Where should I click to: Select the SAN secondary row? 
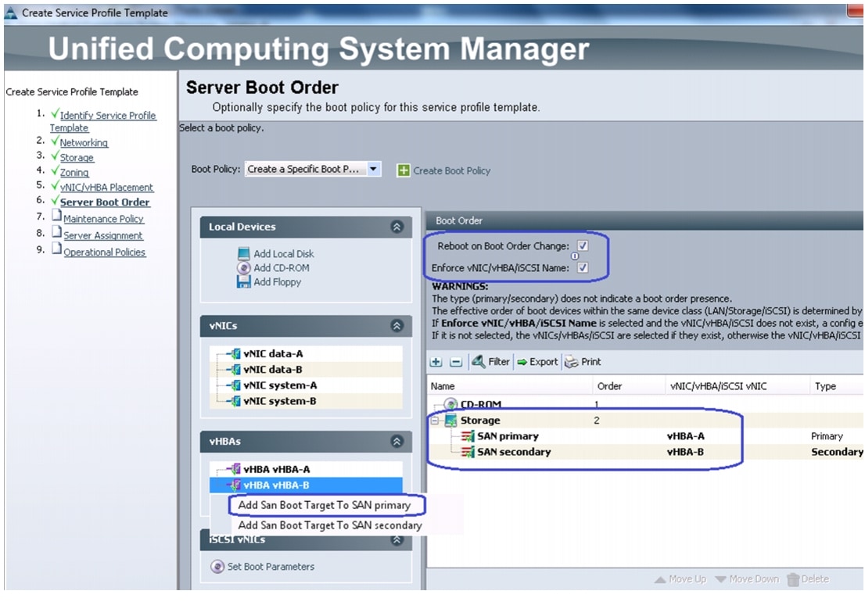coord(645,452)
